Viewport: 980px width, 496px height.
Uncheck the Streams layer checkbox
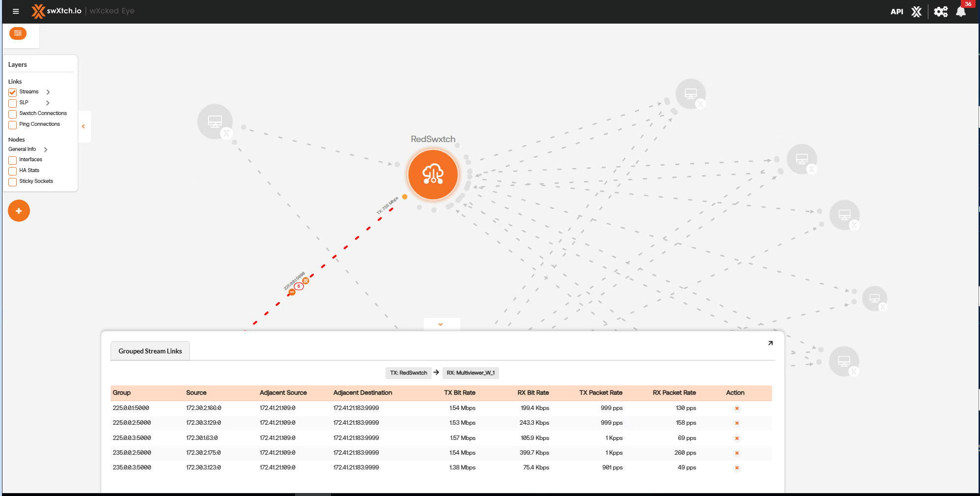pyautogui.click(x=13, y=92)
